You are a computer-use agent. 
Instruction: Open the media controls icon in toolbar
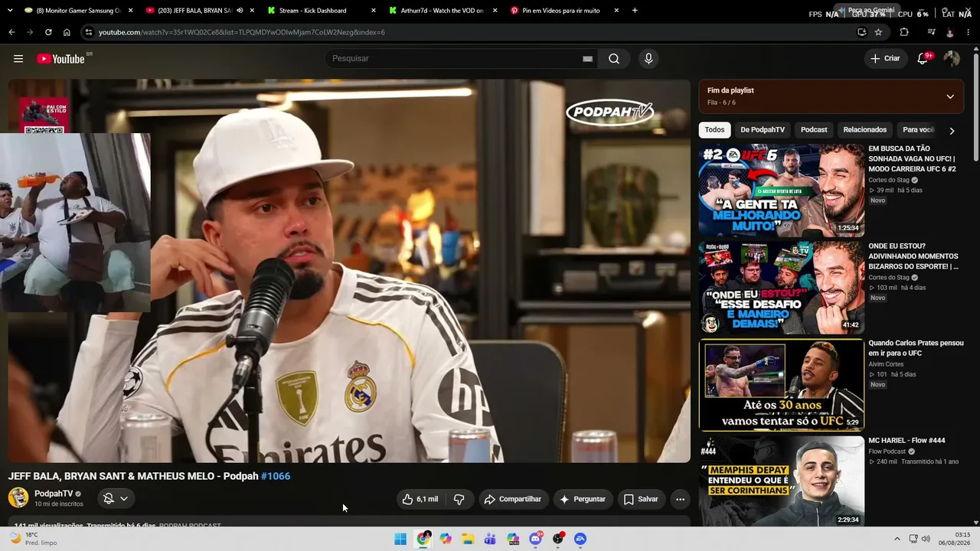931,32
